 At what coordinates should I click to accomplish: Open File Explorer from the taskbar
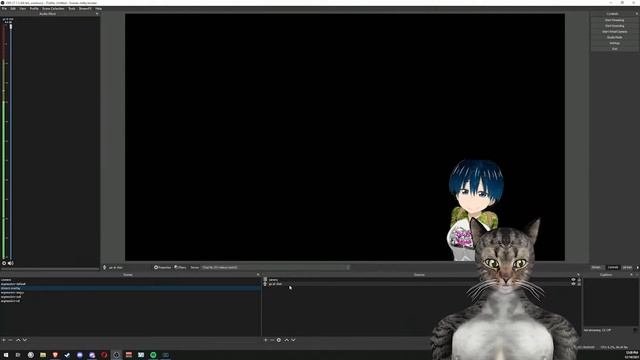tap(43, 355)
